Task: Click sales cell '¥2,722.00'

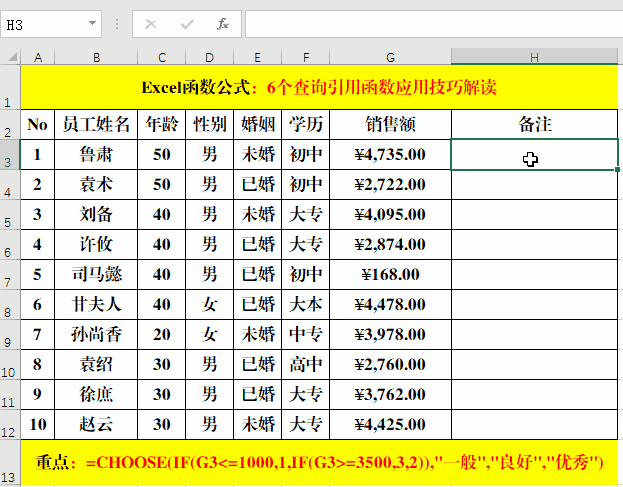Action: coord(391,185)
